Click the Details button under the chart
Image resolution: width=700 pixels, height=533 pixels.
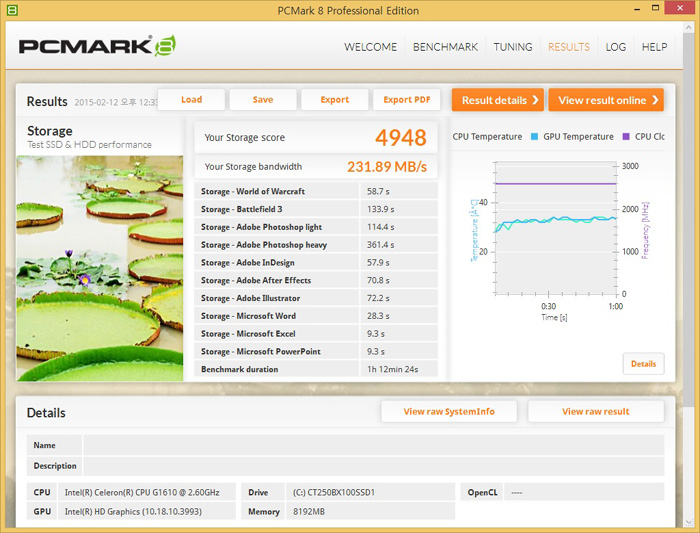coord(643,364)
